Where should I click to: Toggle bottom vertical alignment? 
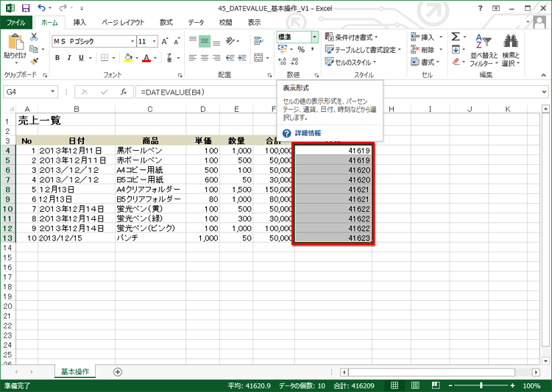[216, 41]
